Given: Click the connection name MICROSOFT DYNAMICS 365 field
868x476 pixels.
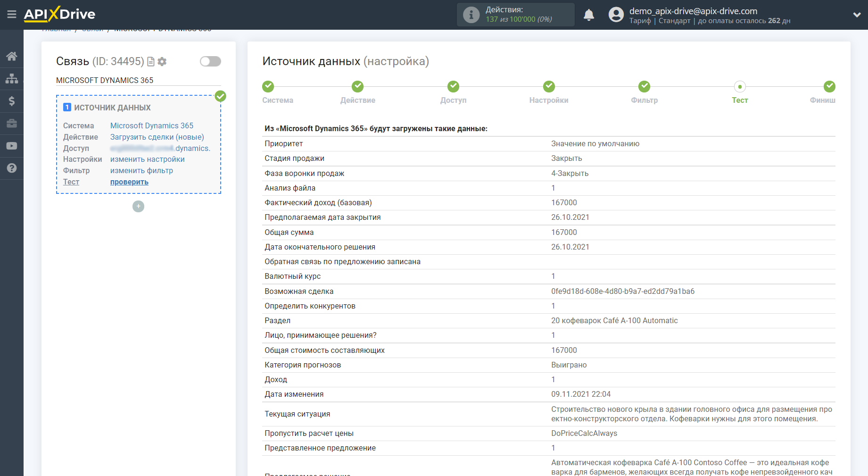Looking at the screenshot, I should click(x=139, y=80).
